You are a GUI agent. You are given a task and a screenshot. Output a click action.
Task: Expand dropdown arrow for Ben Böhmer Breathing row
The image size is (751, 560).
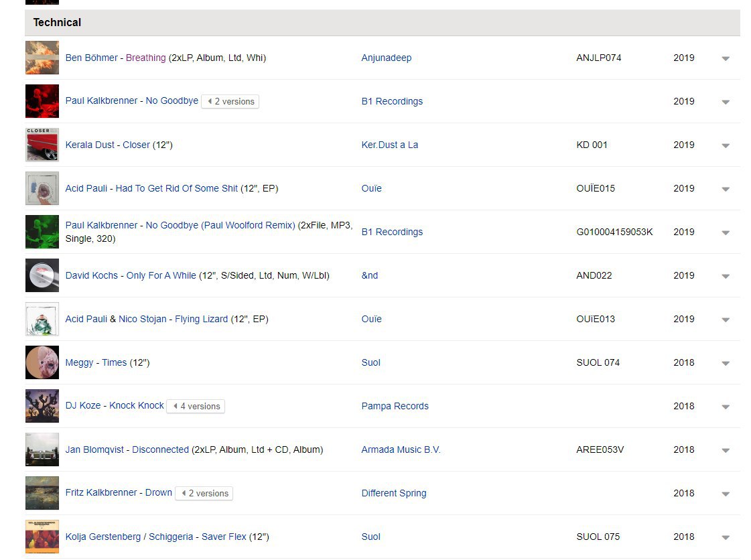[726, 58]
